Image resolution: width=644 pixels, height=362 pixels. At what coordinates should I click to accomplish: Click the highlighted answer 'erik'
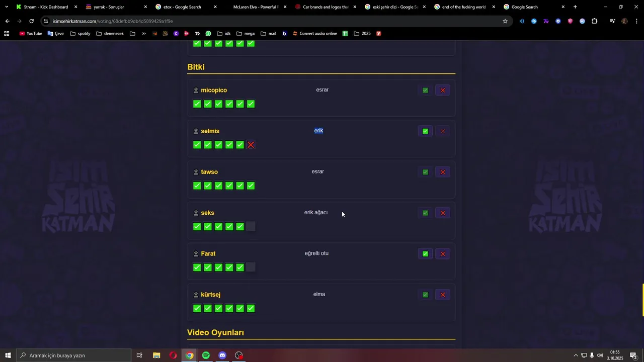point(318,131)
